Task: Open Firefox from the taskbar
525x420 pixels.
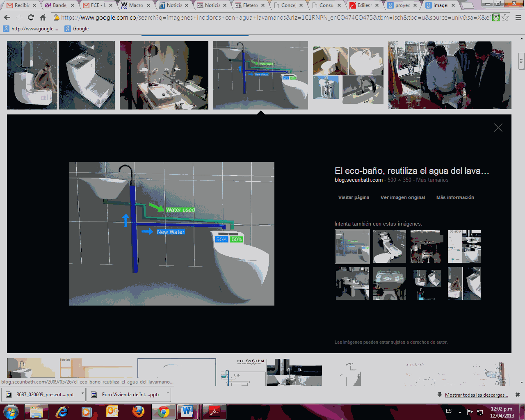Action: 138,411
